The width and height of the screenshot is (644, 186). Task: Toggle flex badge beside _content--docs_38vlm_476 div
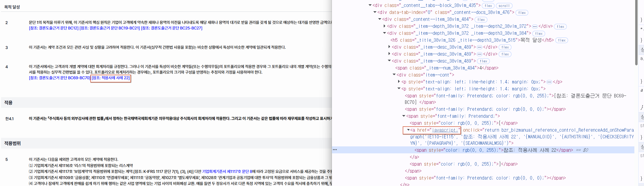pyautogui.click(x=522, y=13)
